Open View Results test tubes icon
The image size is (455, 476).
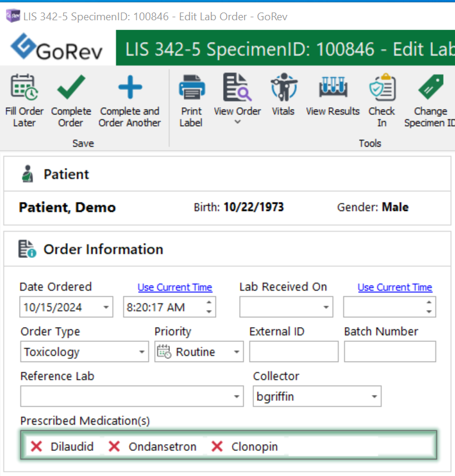[333, 87]
